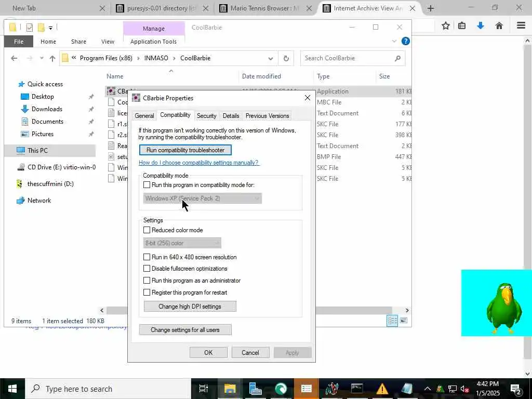Confirm the dialog with OK

point(208,353)
